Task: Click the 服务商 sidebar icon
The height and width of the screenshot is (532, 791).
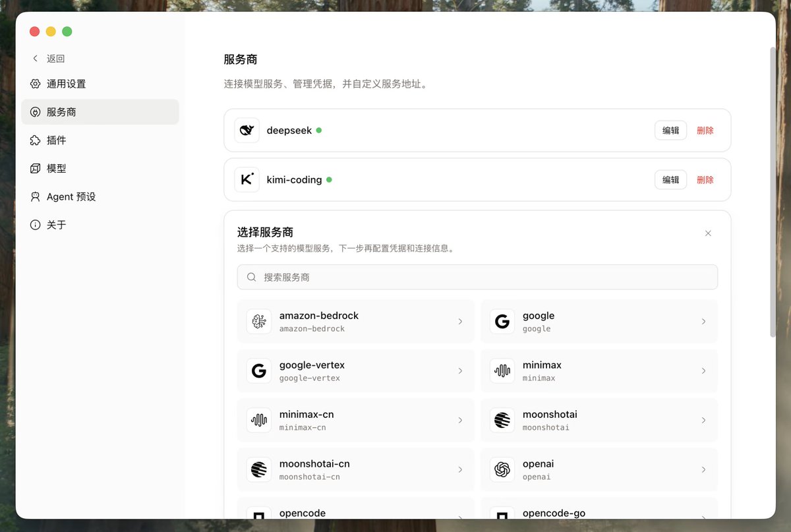Action: pyautogui.click(x=36, y=112)
